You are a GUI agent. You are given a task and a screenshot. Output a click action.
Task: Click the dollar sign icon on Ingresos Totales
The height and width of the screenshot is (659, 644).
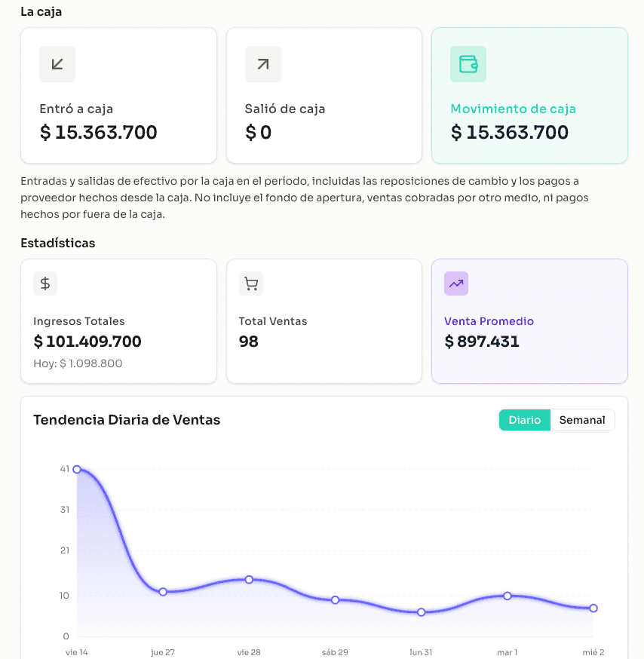point(45,284)
